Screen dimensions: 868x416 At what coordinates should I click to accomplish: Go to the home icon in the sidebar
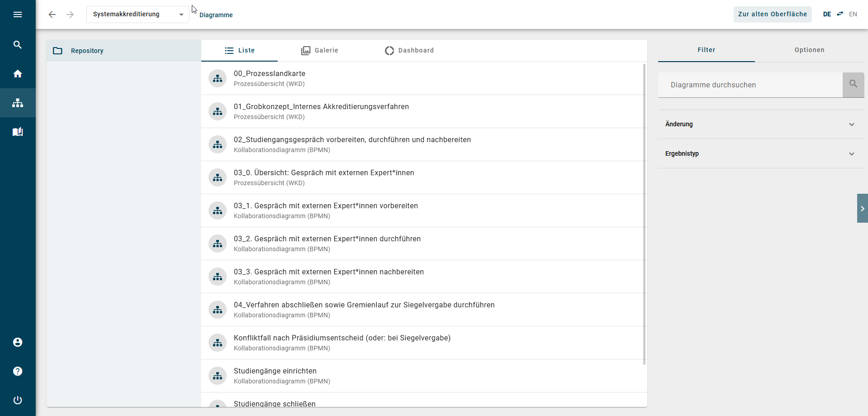[18, 73]
